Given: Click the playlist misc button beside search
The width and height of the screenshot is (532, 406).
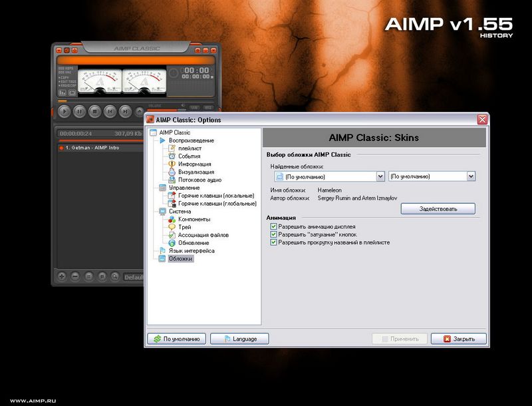Looking at the screenshot, I should [102, 276].
